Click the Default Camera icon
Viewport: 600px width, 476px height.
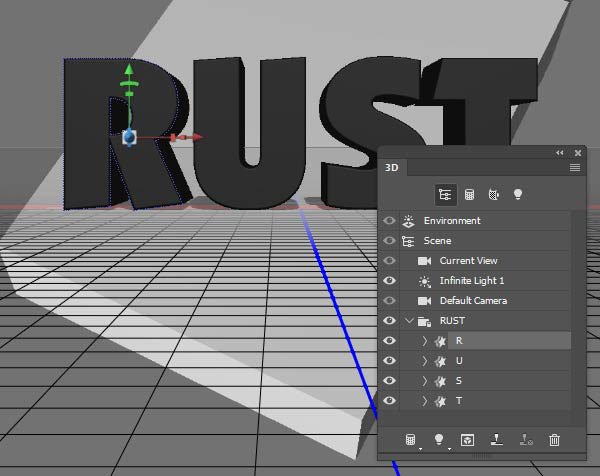pyautogui.click(x=424, y=301)
